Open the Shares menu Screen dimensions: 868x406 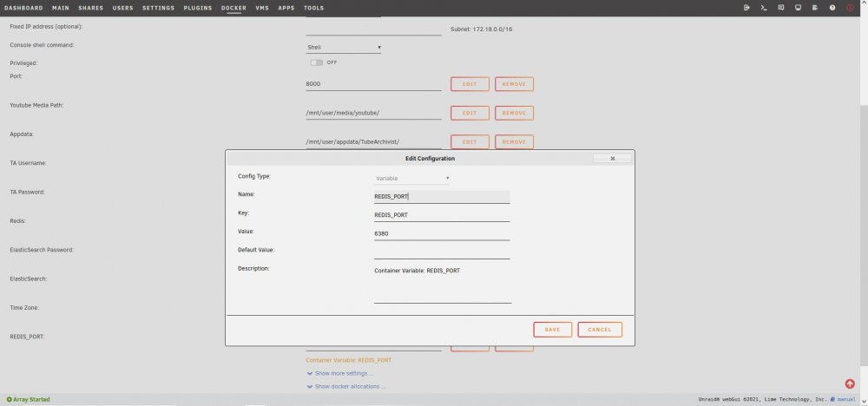pyautogui.click(x=91, y=9)
